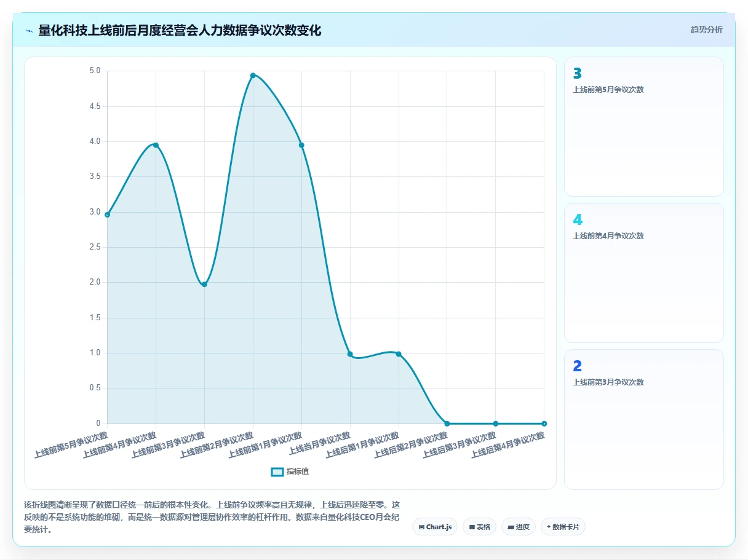Click y-axis value 0.5

point(95,388)
